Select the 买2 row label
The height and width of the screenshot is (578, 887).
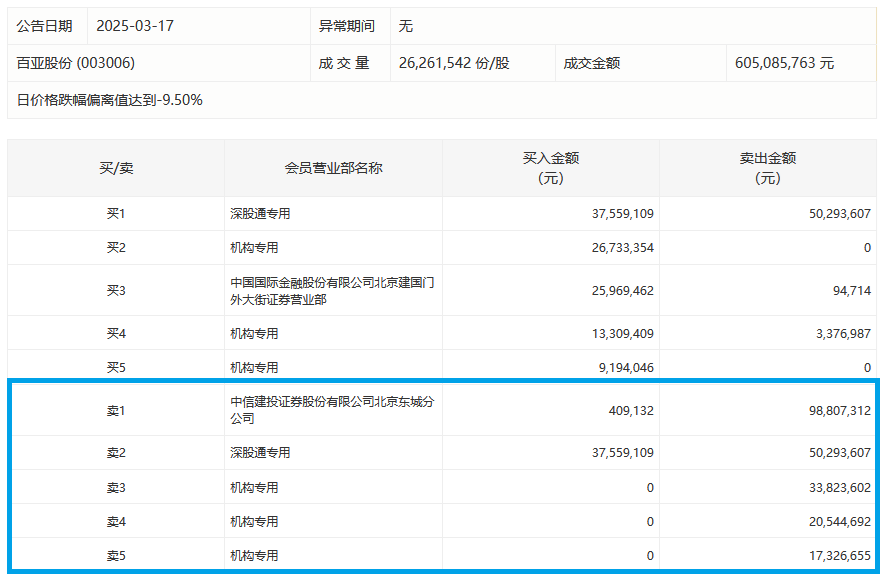pos(117,248)
